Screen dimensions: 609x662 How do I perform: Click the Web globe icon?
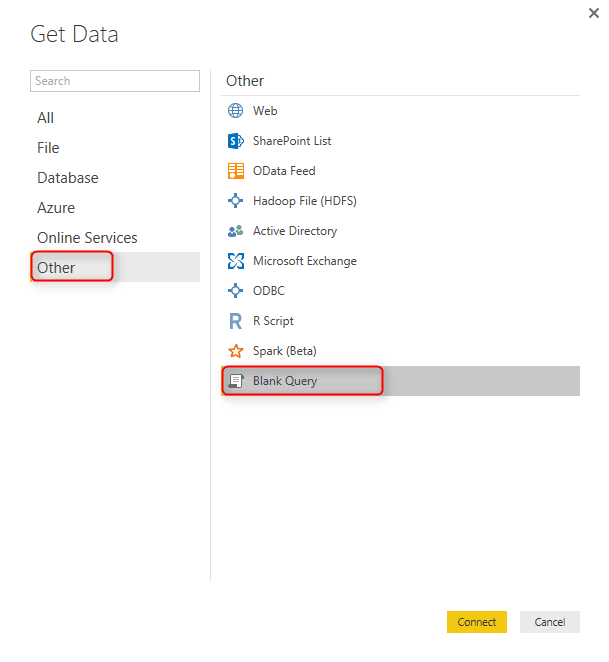235,111
